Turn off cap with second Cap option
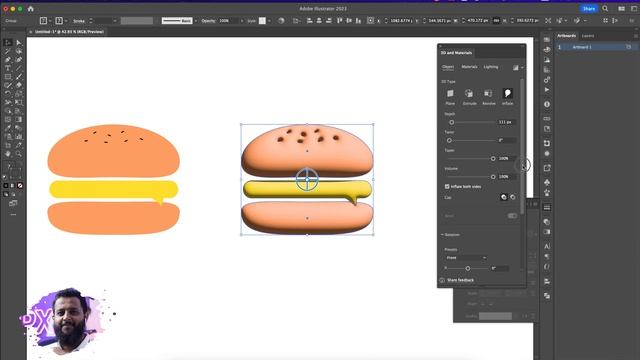Screen dimensions: 640x360 [513, 197]
